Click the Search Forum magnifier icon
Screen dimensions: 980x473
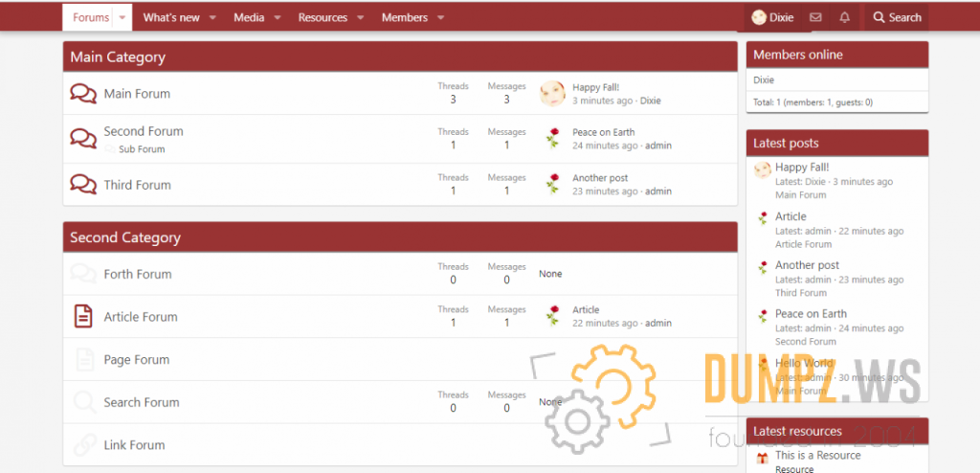pos(83,402)
